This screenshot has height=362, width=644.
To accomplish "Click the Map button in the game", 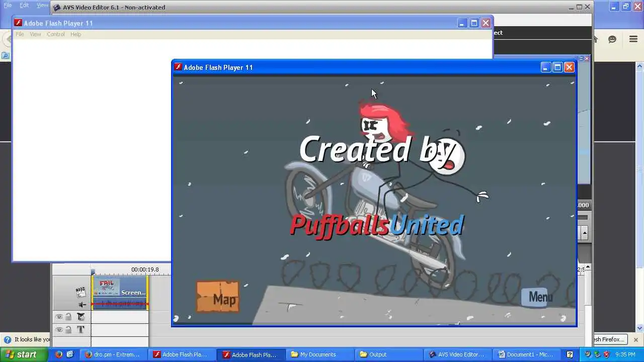I will click(217, 297).
